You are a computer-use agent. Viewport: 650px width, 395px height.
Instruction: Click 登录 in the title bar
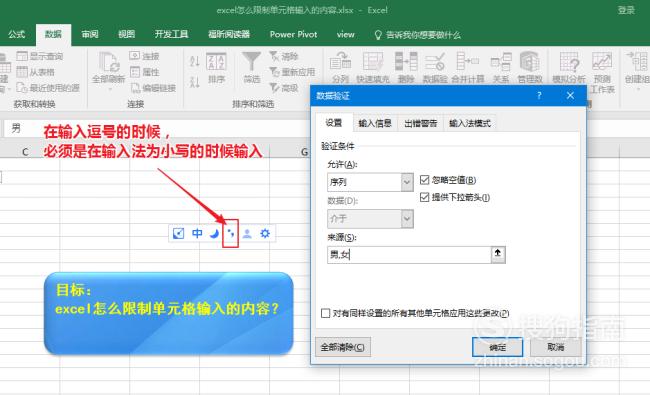pos(626,10)
